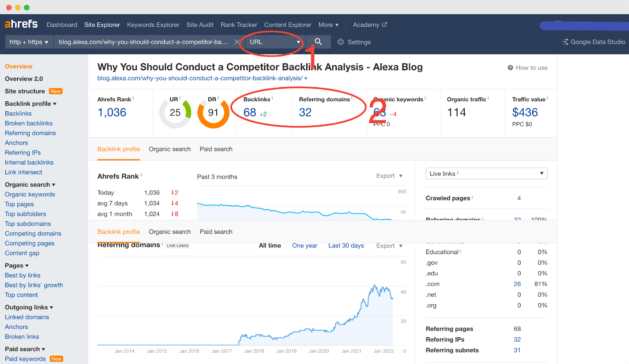This screenshot has height=364, width=629.
Task: Click the Academy external-link icon
Action: click(384, 24)
